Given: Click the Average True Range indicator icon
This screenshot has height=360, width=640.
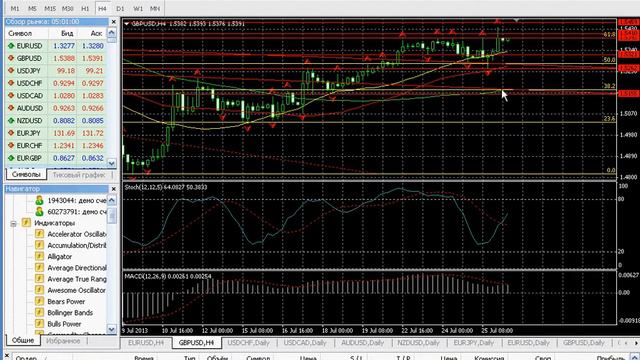Looking at the screenshot, I should pos(39,279).
